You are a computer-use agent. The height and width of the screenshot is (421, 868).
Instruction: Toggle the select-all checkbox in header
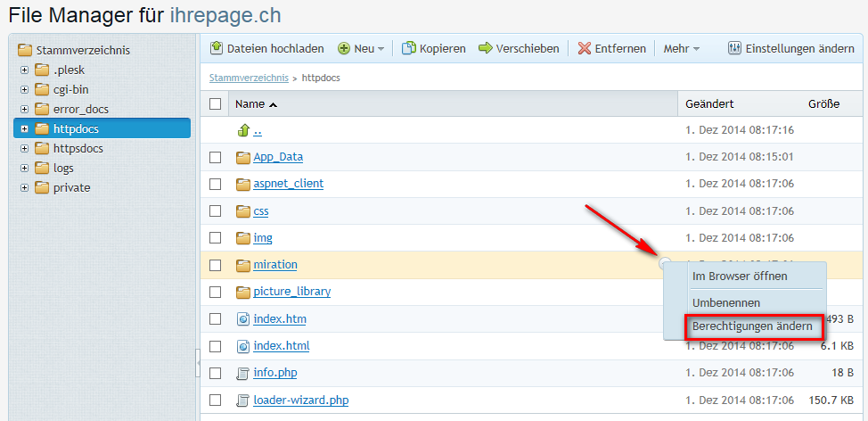click(215, 104)
